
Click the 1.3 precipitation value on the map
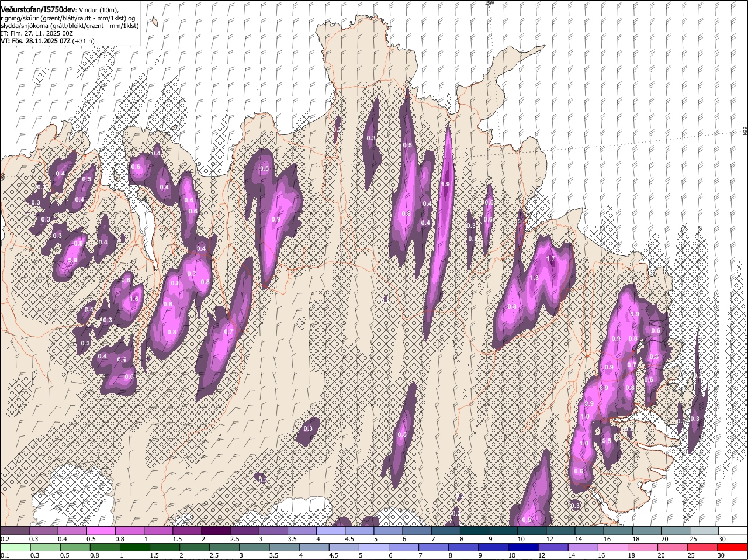[x=534, y=278]
